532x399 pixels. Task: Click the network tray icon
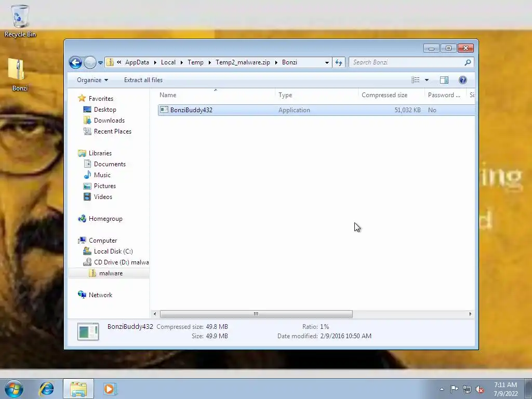[x=467, y=389]
